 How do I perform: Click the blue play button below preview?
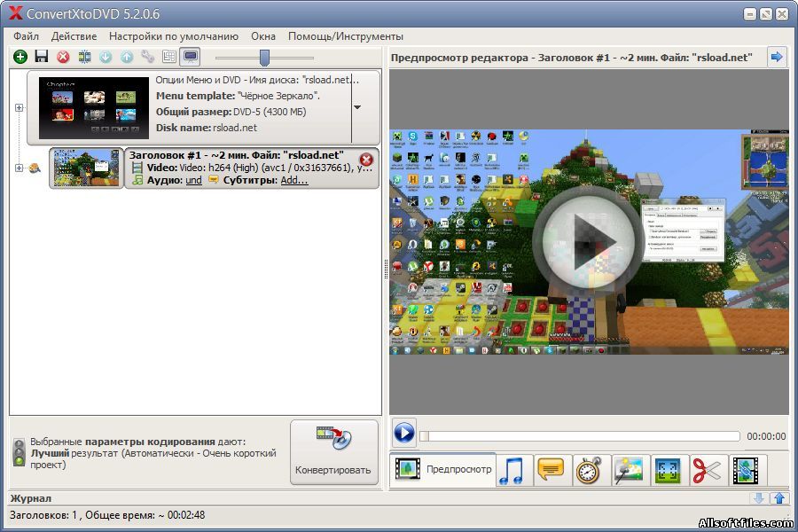(404, 434)
